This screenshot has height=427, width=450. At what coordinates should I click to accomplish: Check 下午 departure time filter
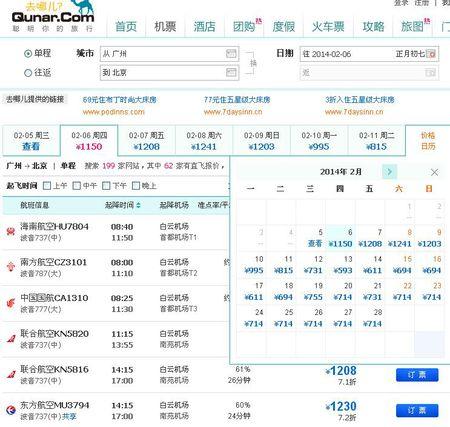coord(106,186)
